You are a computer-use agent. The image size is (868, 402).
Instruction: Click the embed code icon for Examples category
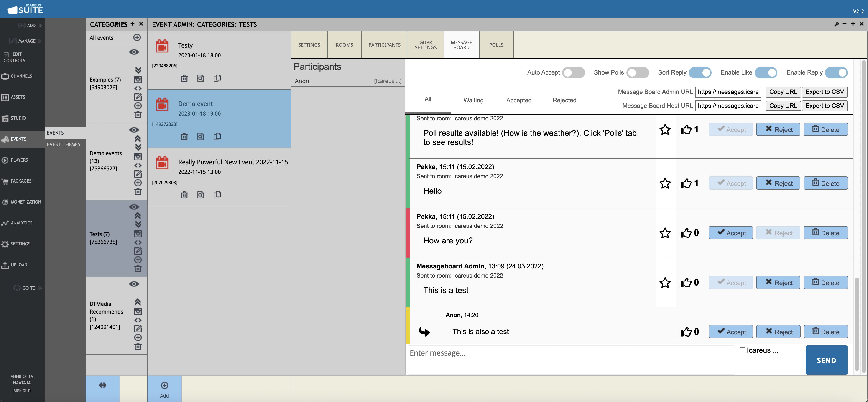tap(138, 88)
